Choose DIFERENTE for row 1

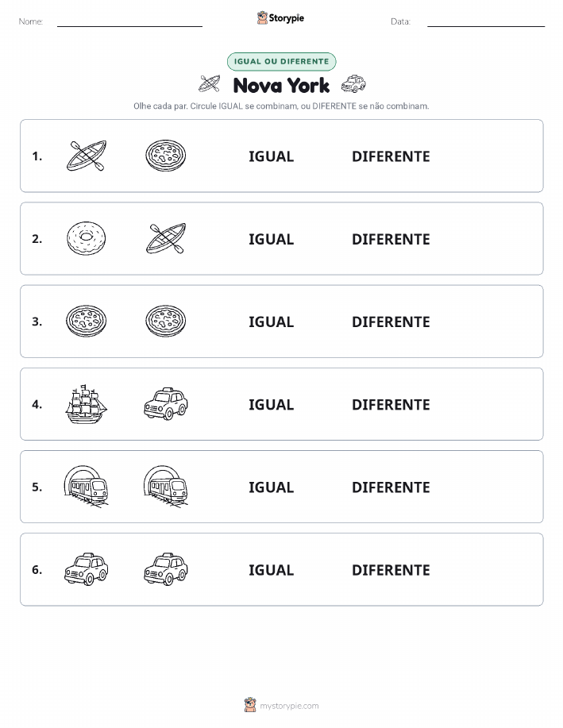click(x=391, y=156)
